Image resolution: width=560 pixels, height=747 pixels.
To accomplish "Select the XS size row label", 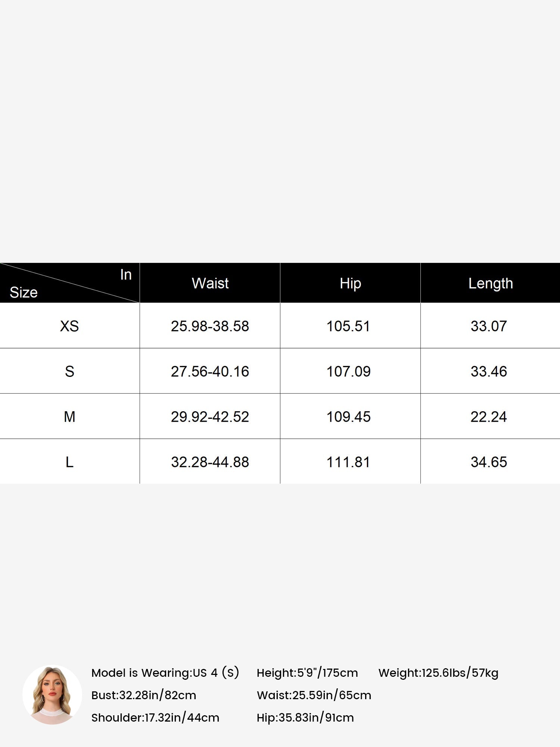I will click(x=69, y=326).
